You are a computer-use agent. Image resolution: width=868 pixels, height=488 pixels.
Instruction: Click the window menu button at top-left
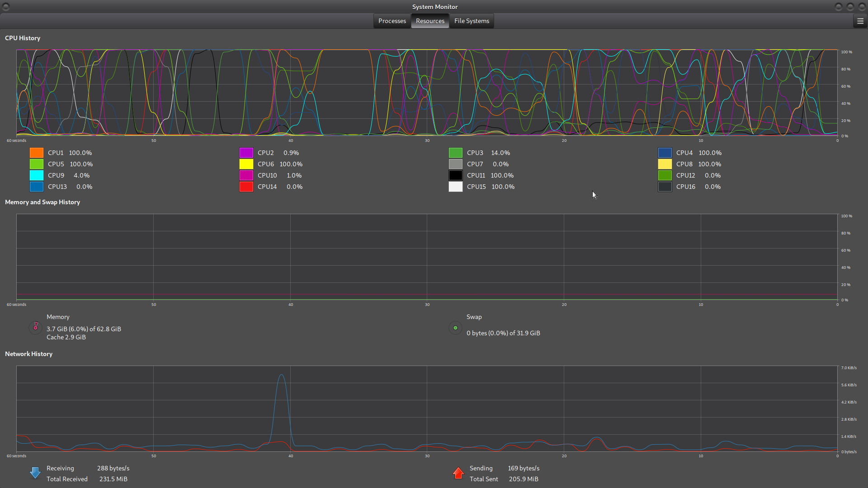coord(6,7)
